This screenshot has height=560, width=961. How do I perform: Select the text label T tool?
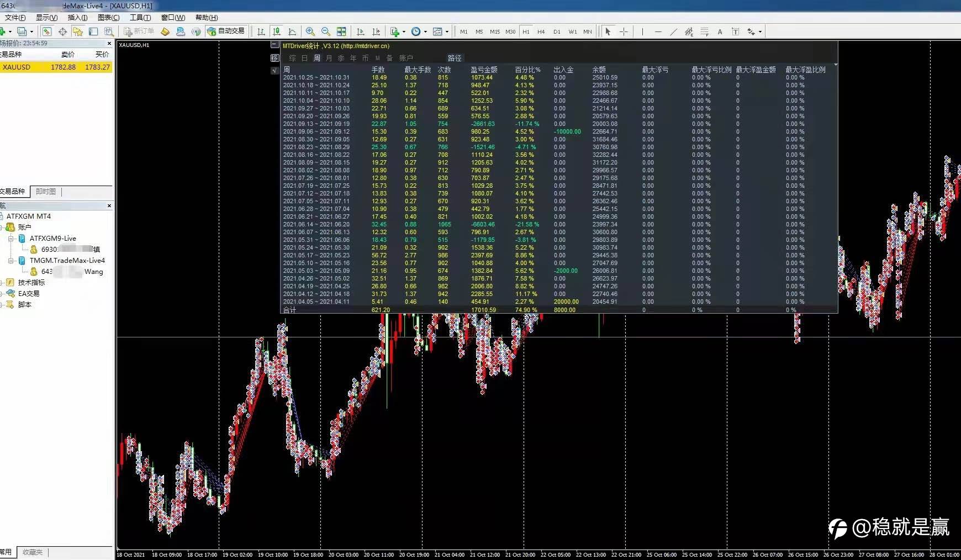(735, 31)
